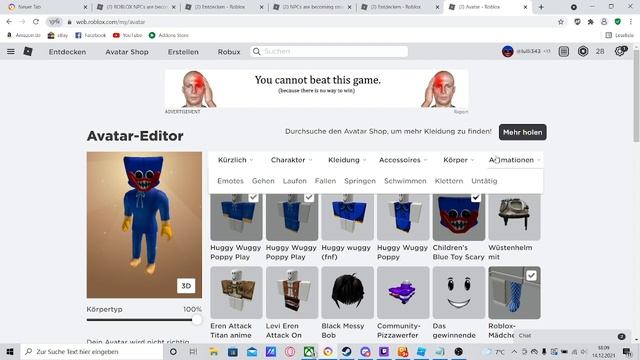Image resolution: width=640 pixels, height=360 pixels.
Task: Show hidden system tray icons chevron
Action: pos(514,351)
